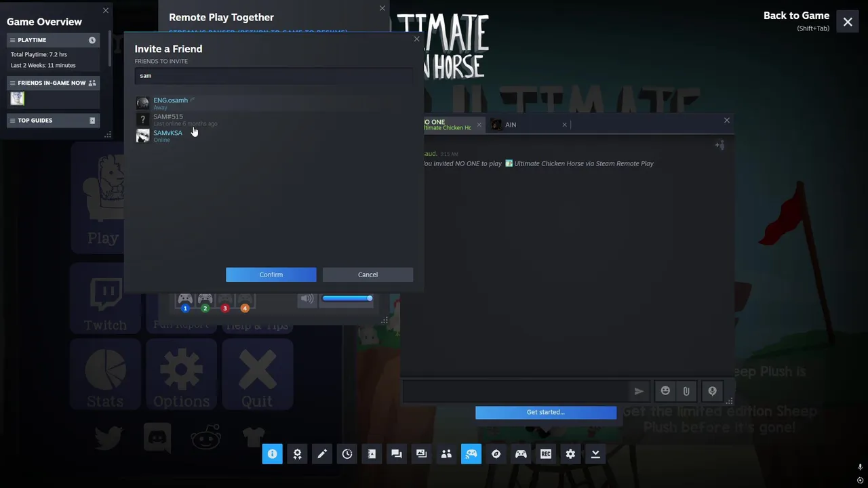Click the attachment icon in chat bar
This screenshot has height=488, width=868.
[x=686, y=391]
